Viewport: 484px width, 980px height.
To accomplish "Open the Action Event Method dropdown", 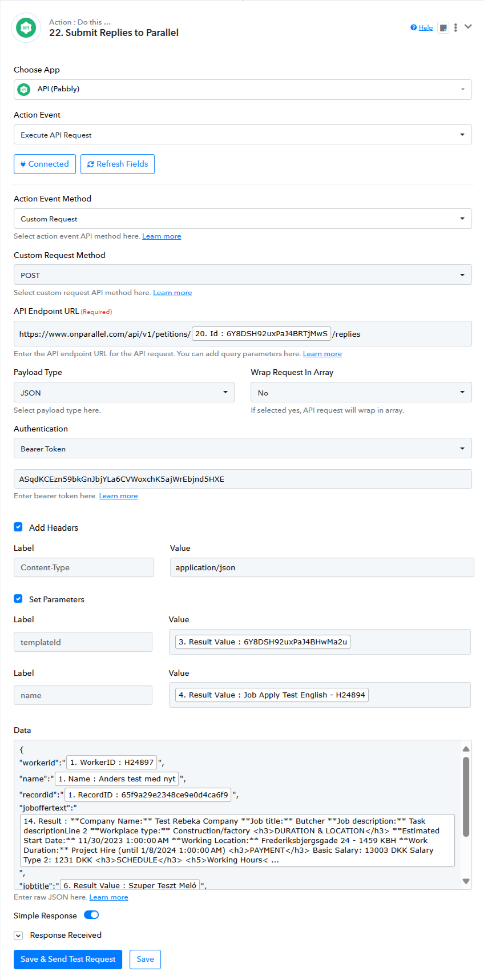I will coord(243,219).
